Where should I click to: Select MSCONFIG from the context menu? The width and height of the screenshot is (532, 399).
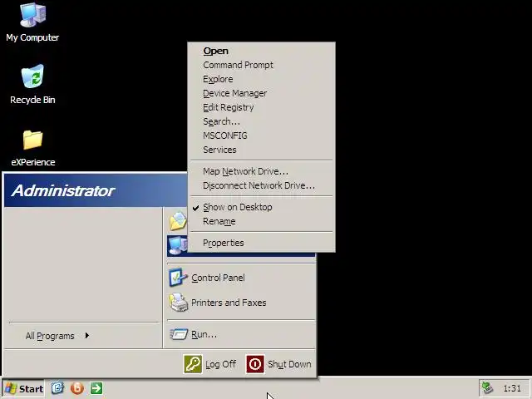(x=261, y=135)
